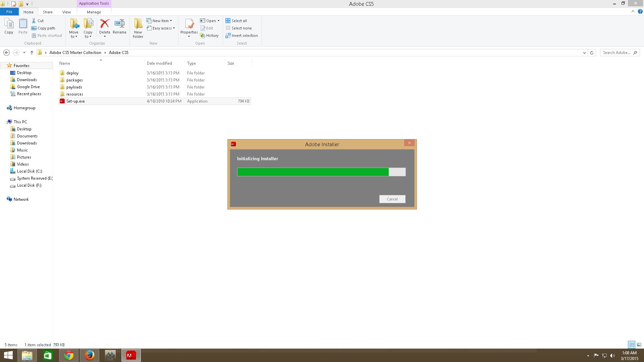Open Recent places in Favorites
This screenshot has height=362, width=644.
pyautogui.click(x=29, y=94)
